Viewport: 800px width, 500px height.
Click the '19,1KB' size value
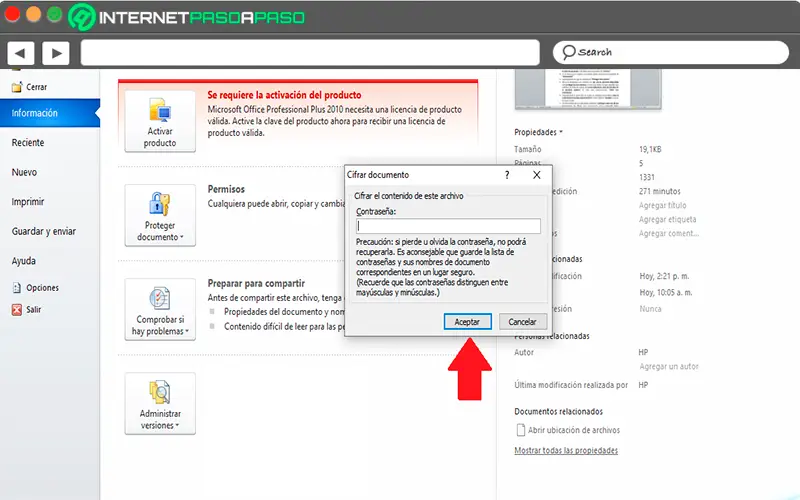[x=650, y=149]
